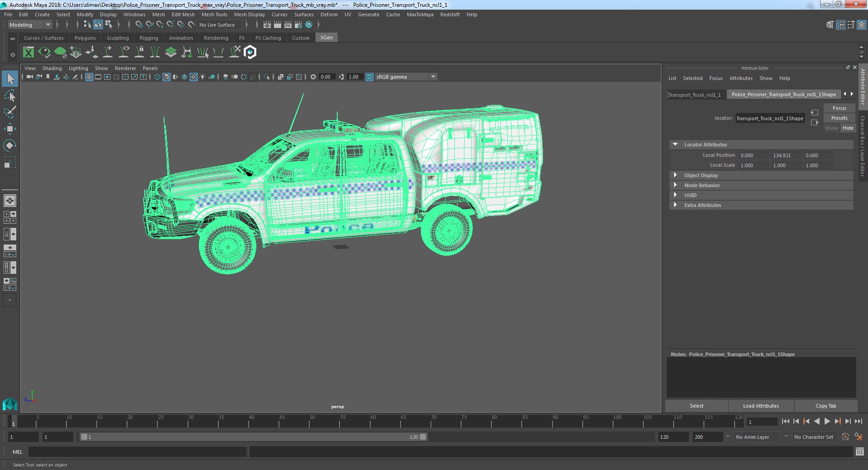Expand the Node Behavior section
Screen dimensions: 868x470
675,185
